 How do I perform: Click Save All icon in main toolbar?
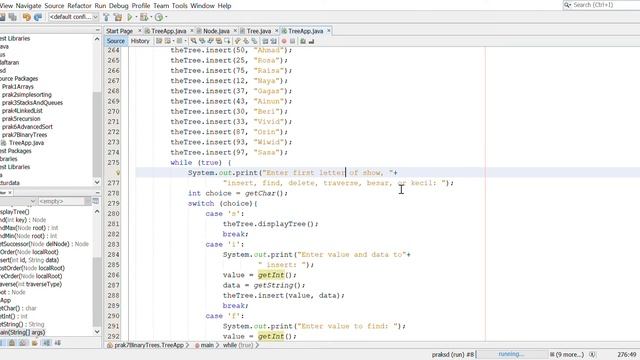pyautogui.click(x=12, y=17)
